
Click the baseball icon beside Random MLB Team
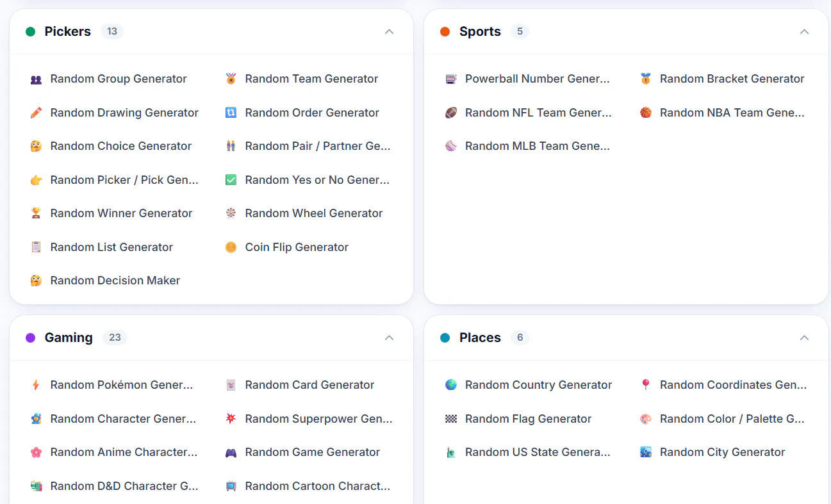[451, 146]
